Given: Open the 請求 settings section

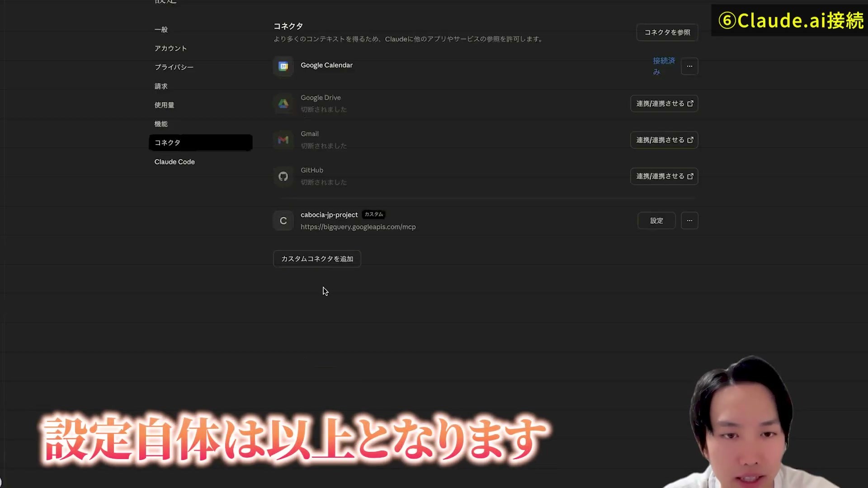Looking at the screenshot, I should (161, 86).
